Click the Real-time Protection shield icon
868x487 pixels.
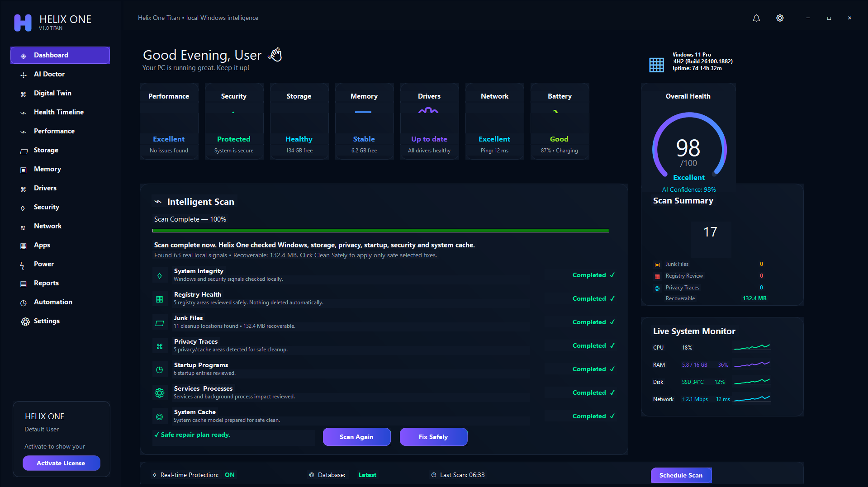pos(155,475)
